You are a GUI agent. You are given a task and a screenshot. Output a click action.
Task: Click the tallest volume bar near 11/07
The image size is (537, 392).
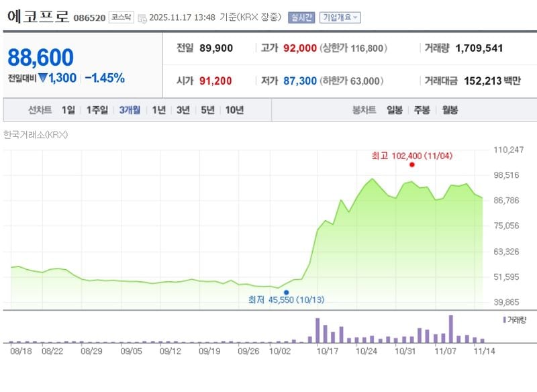pyautogui.click(x=451, y=329)
